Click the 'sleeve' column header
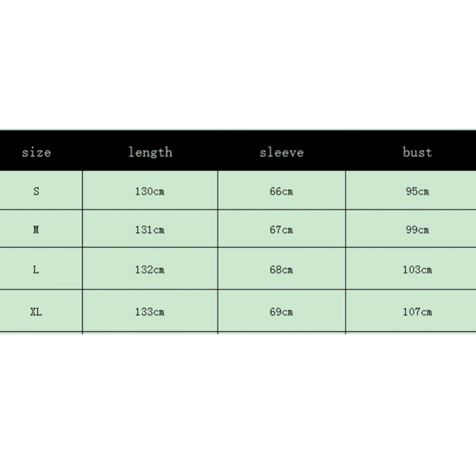 (281, 152)
